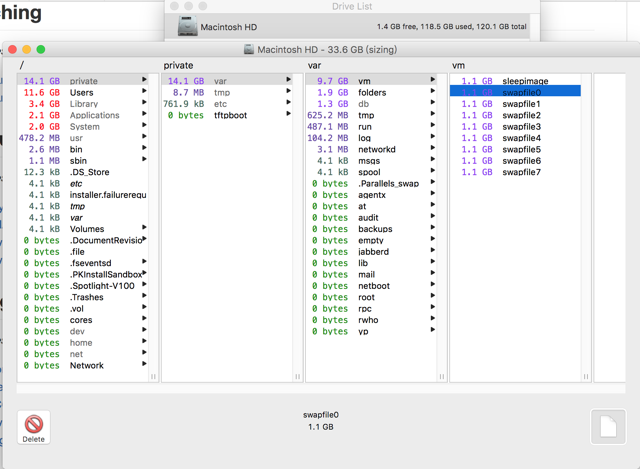Select the bin folder in root column

click(x=82, y=149)
